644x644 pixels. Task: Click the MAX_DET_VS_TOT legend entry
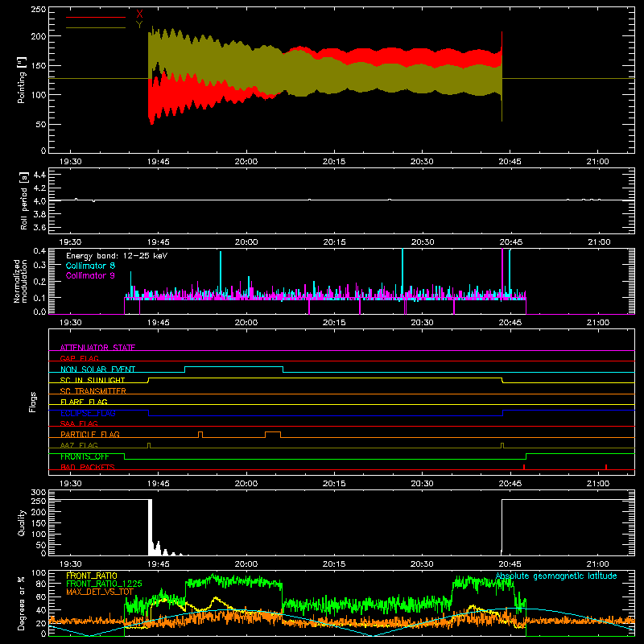coord(100,592)
